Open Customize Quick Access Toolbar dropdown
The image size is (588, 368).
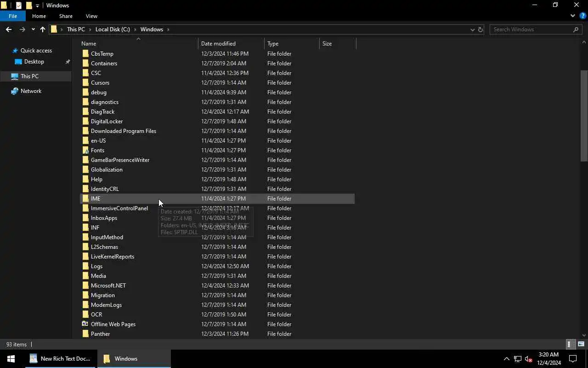[38, 6]
